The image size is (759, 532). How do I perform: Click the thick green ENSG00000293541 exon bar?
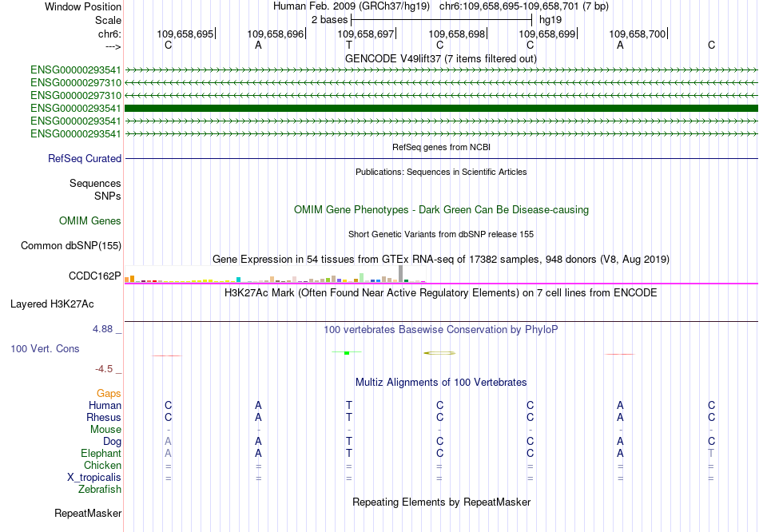441,108
